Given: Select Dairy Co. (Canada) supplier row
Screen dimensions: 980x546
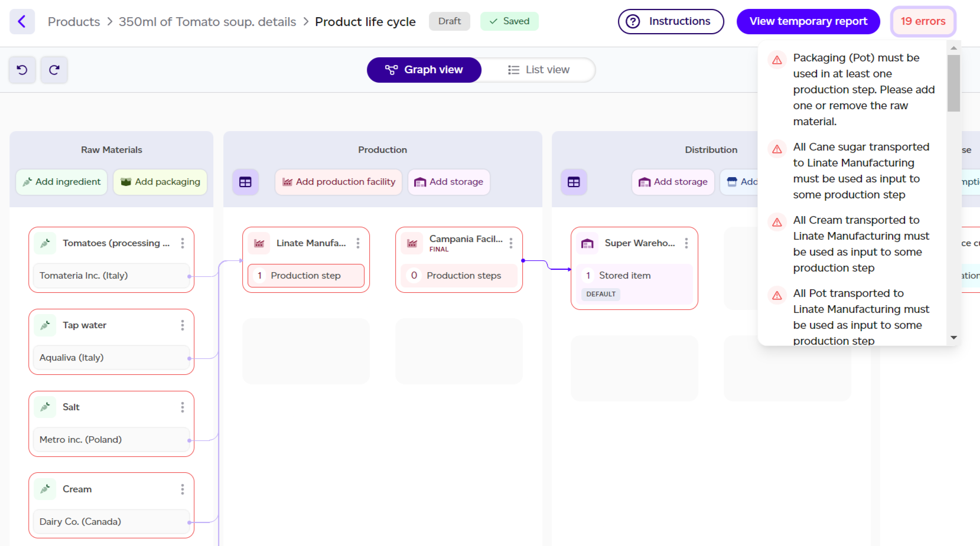Looking at the screenshot, I should [x=111, y=522].
